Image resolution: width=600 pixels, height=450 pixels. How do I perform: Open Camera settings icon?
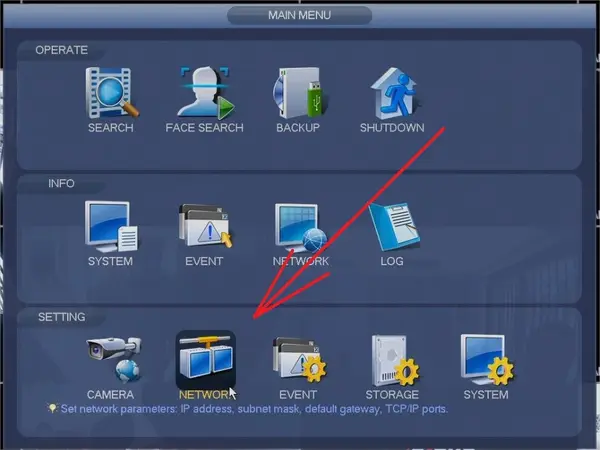(113, 360)
